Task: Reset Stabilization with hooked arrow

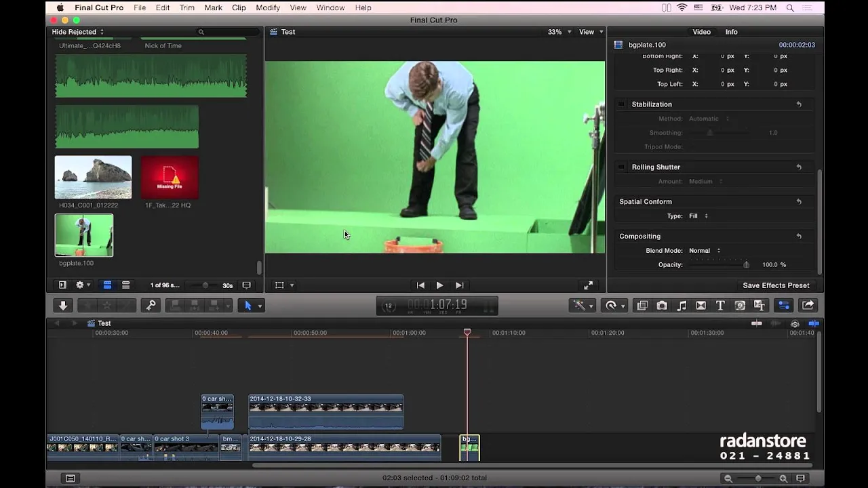Action: (799, 104)
